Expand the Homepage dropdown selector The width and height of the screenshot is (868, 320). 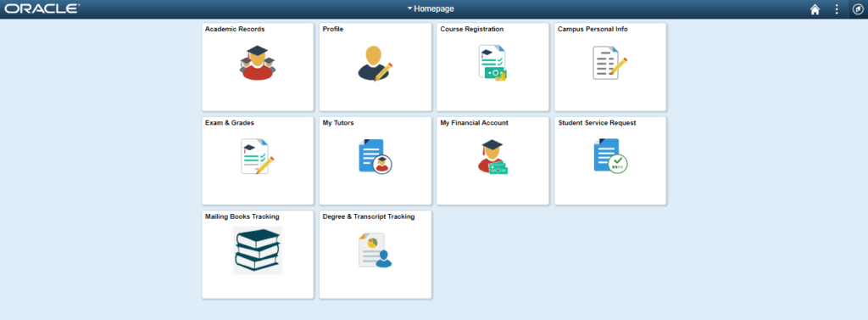pyautogui.click(x=431, y=8)
